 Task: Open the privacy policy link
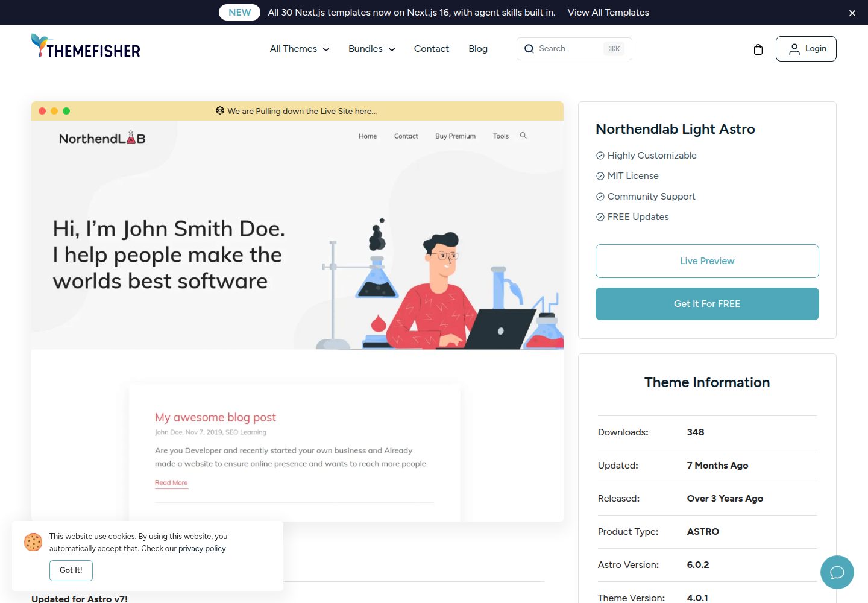[x=202, y=549]
